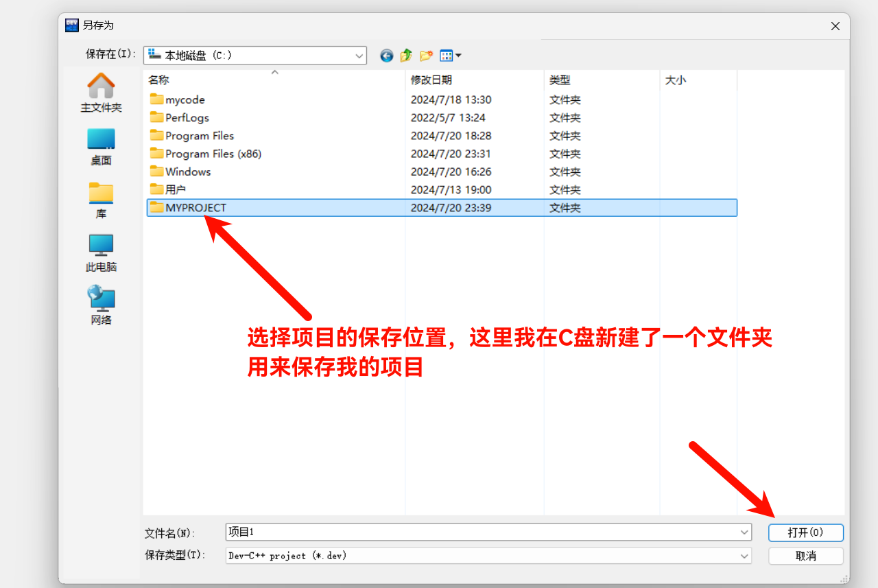Click date 2024/7/13 19:00
Screen dimensions: 878x588
[x=451, y=189]
